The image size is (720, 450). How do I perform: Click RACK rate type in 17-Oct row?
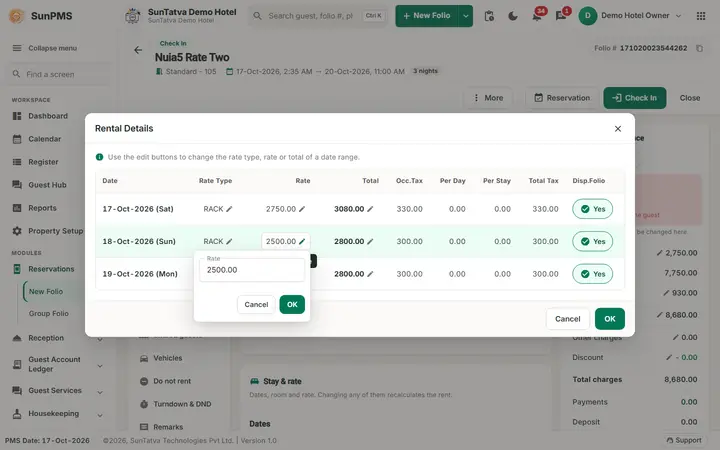213,209
